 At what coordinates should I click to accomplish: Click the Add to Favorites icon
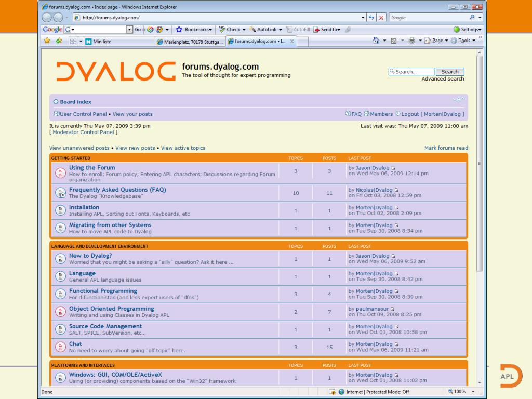tap(59, 41)
